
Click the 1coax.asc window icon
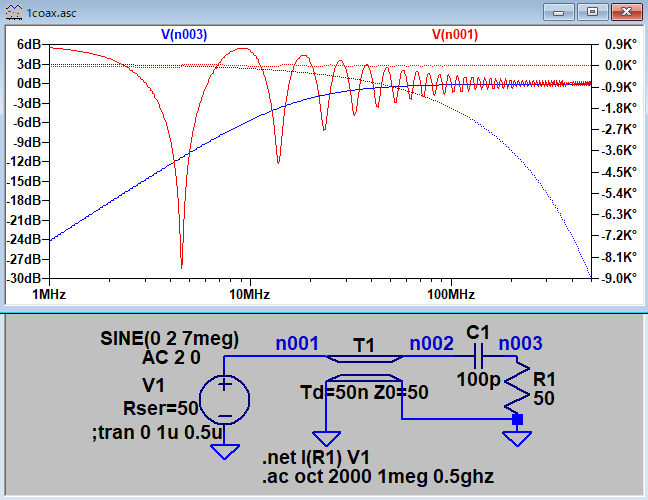tap(14, 13)
